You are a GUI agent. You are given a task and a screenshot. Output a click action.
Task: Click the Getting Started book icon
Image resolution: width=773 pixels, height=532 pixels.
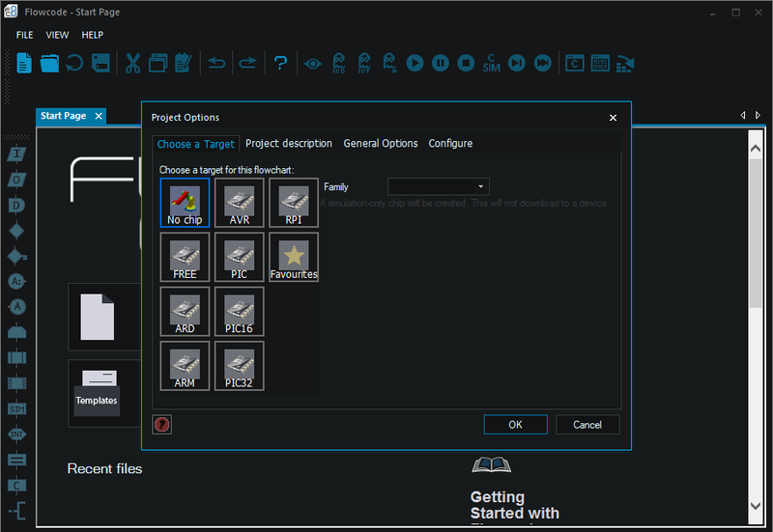(491, 465)
